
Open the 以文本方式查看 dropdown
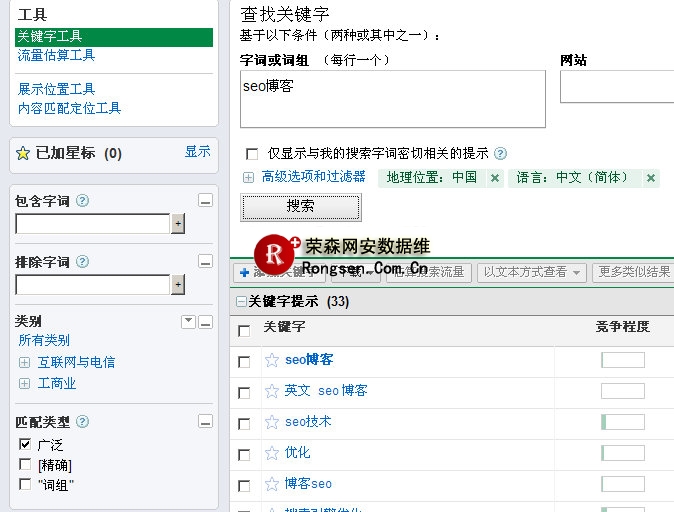(x=532, y=272)
